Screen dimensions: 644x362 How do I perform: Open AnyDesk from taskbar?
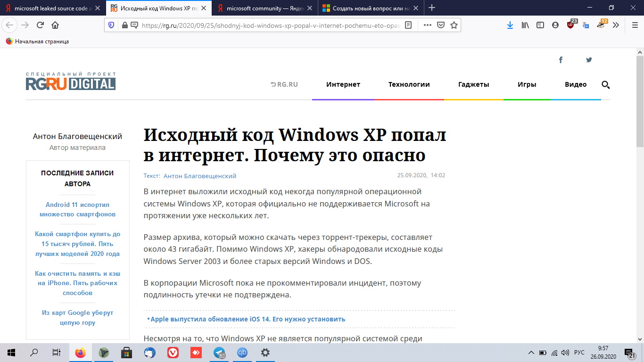coord(196,353)
